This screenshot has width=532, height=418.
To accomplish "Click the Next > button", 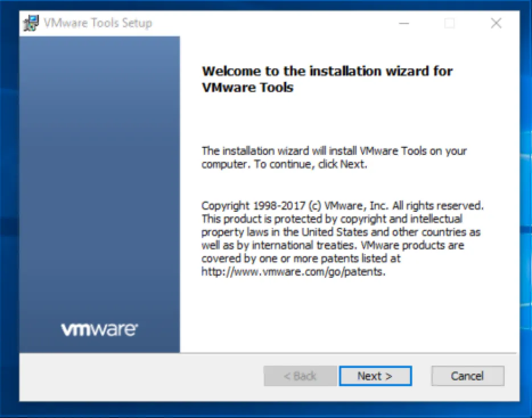I will click(x=375, y=376).
